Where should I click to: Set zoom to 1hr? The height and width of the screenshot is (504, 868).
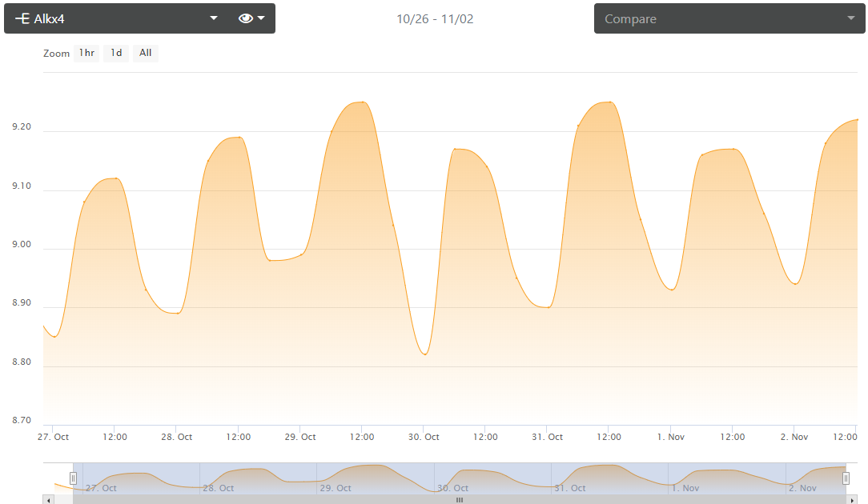86,54
